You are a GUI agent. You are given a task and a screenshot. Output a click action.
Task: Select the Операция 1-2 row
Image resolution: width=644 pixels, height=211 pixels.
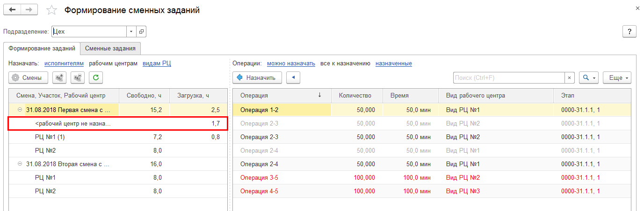(x=432, y=110)
